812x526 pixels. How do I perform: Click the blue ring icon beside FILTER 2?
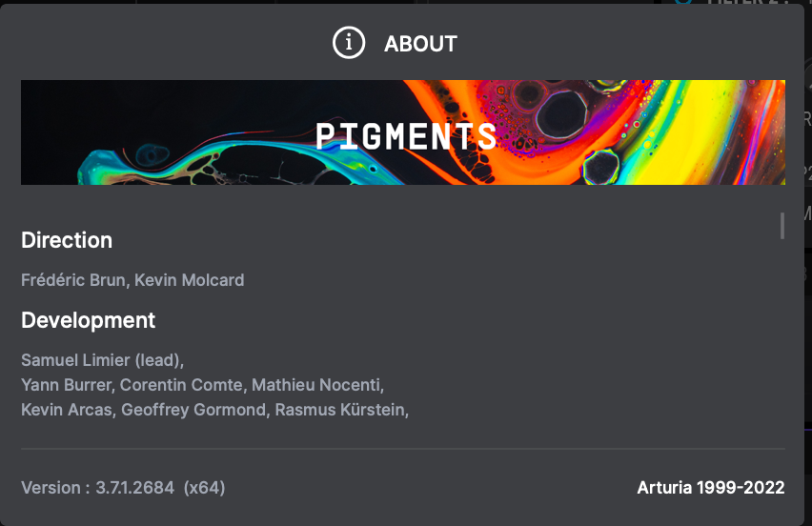pos(683,2)
